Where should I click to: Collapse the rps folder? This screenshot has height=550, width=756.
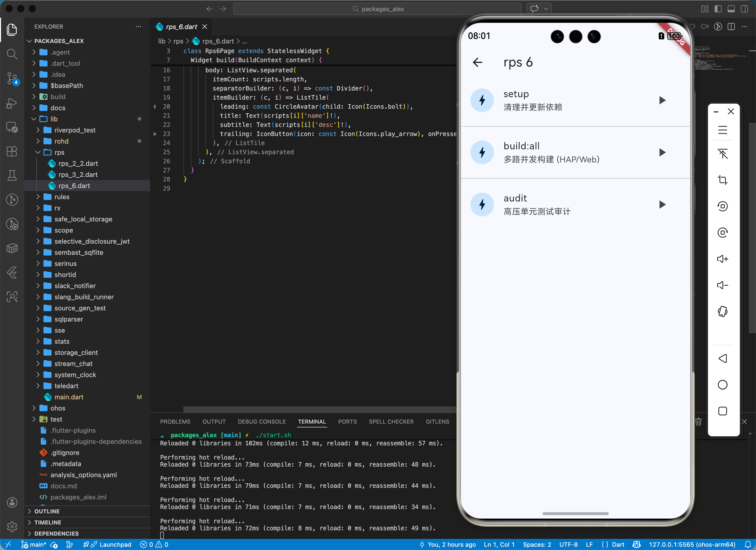(59, 152)
